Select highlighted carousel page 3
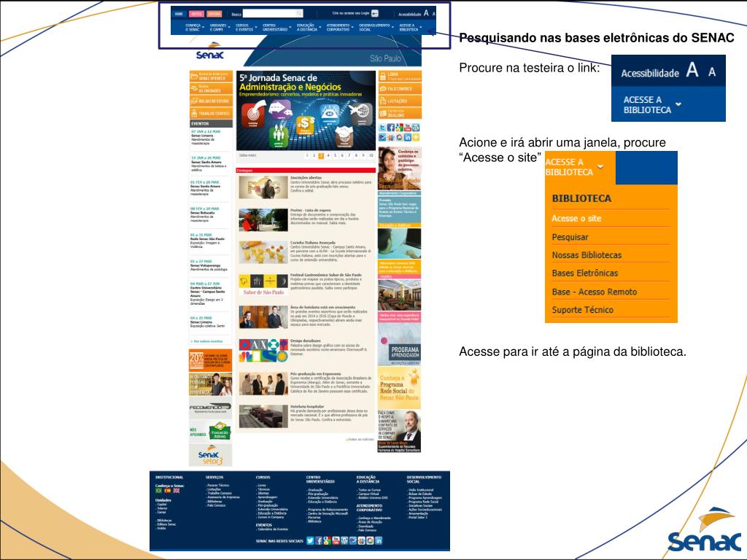The image size is (747, 560). (x=321, y=156)
